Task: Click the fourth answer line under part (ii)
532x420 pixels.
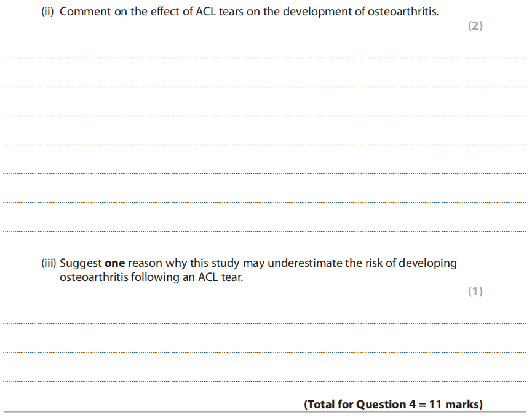Action: (264, 145)
